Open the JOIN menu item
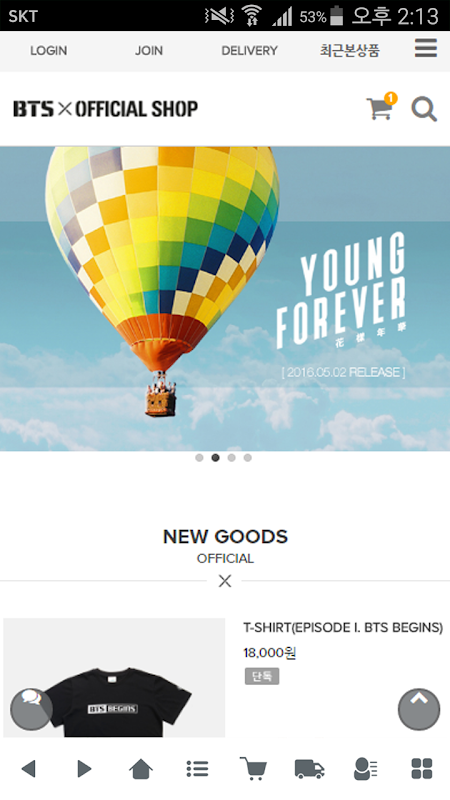450x800 pixels. [149, 51]
